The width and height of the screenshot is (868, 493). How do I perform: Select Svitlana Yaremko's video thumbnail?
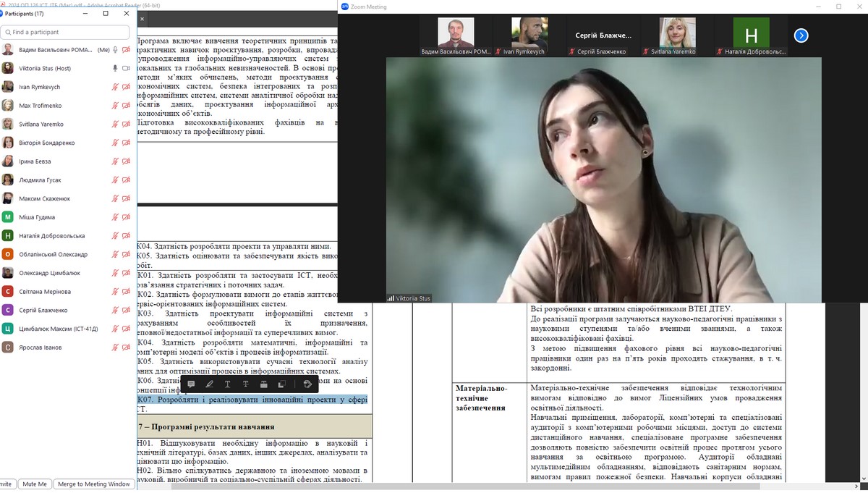[677, 36]
